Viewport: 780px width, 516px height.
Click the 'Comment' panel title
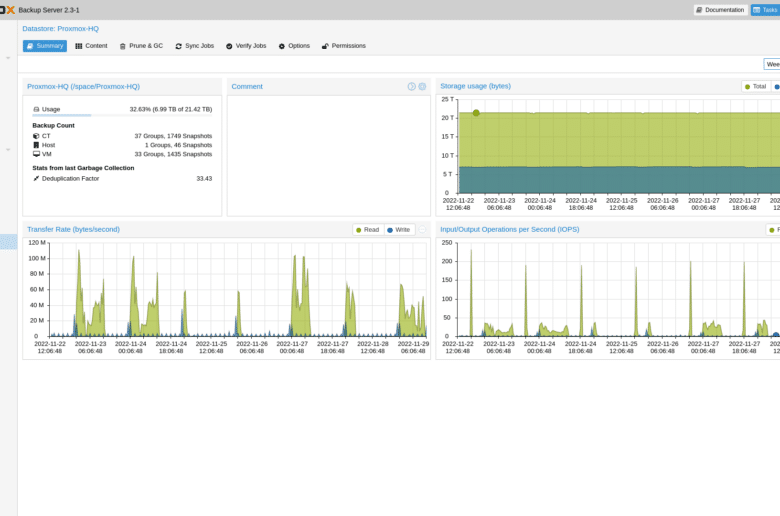coord(247,87)
